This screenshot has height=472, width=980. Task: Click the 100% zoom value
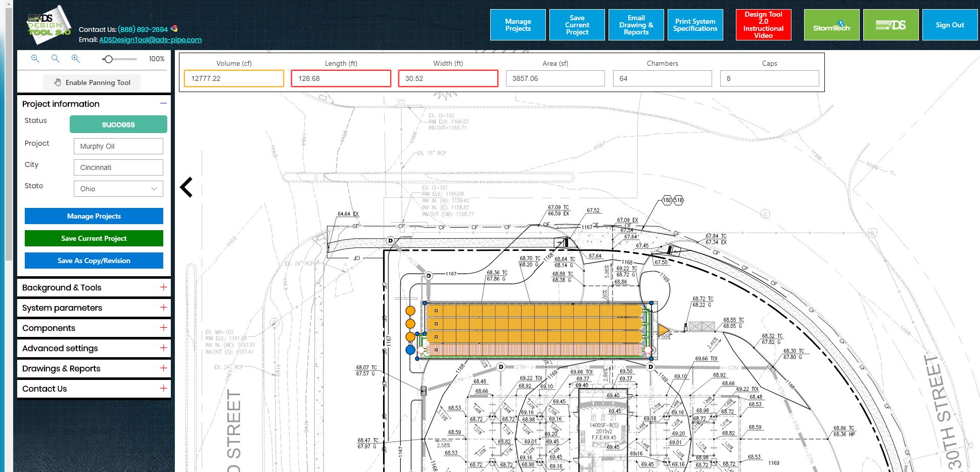pyautogui.click(x=157, y=59)
